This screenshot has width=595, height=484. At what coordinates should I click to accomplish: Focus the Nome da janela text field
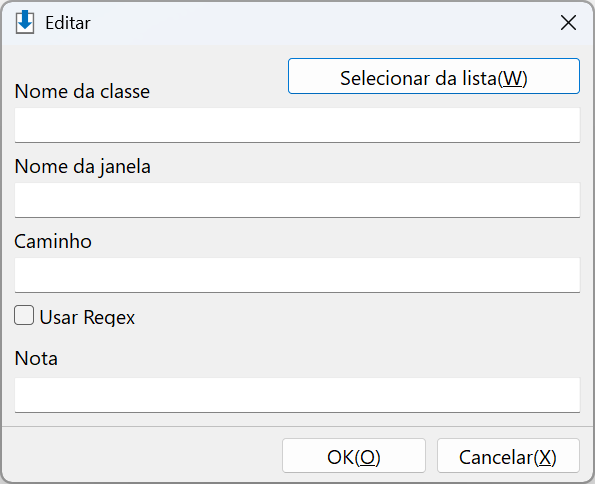(x=297, y=200)
